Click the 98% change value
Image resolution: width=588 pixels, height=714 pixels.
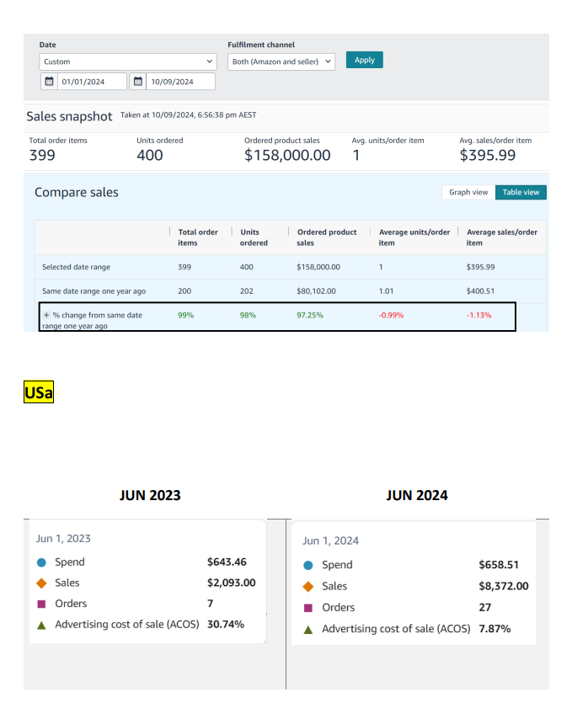[248, 315]
